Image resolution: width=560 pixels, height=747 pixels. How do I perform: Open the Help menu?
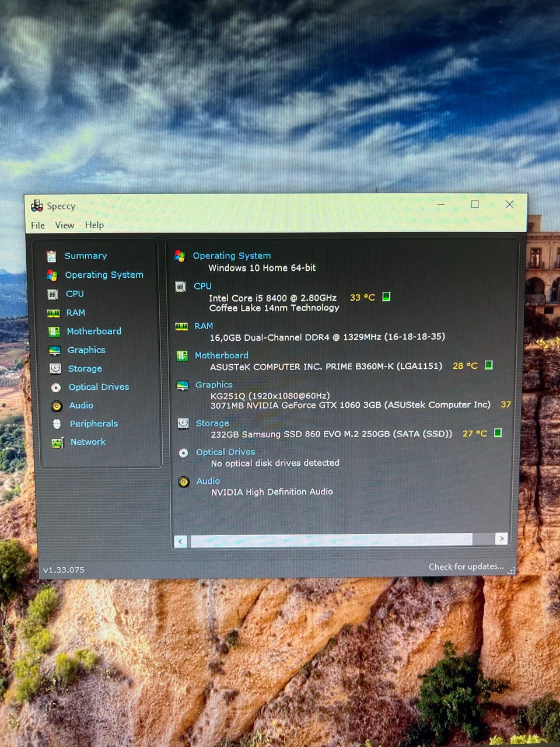[x=94, y=225]
